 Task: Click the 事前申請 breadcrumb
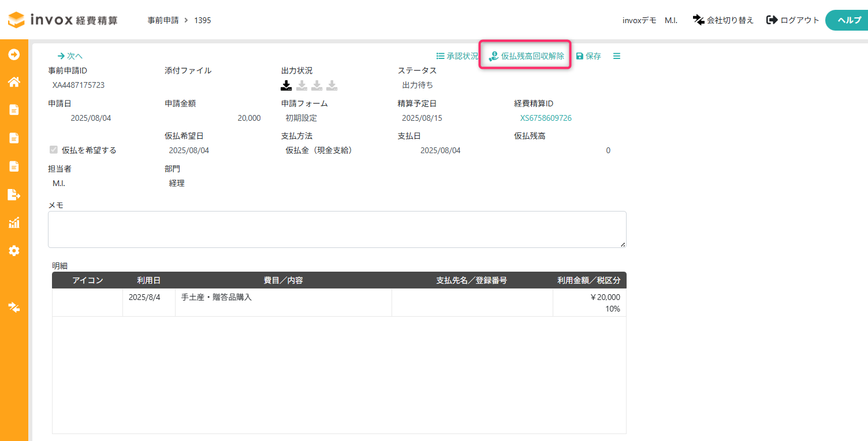(x=163, y=20)
